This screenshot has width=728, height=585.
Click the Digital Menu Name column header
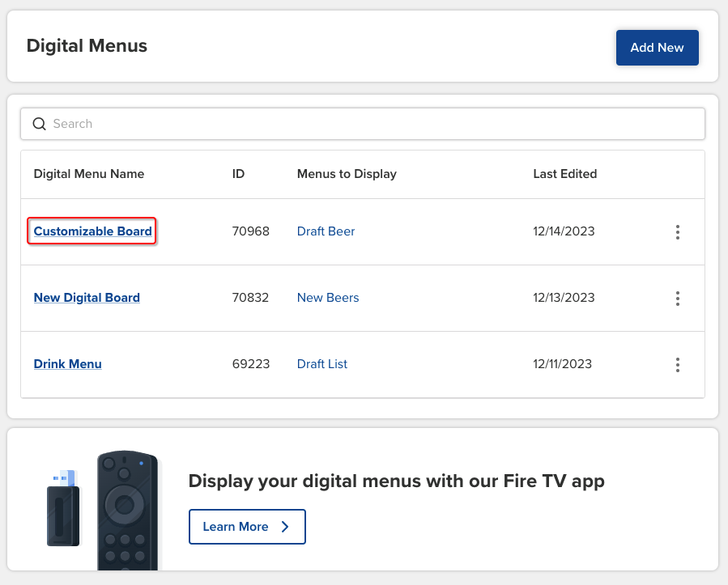click(88, 174)
